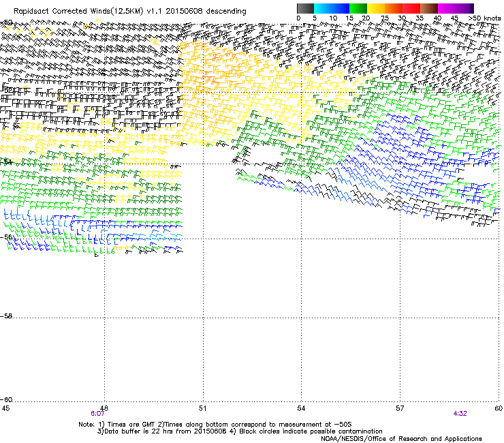Click longitude axis label '51'
Screen dimensions: 504x443
point(202,408)
